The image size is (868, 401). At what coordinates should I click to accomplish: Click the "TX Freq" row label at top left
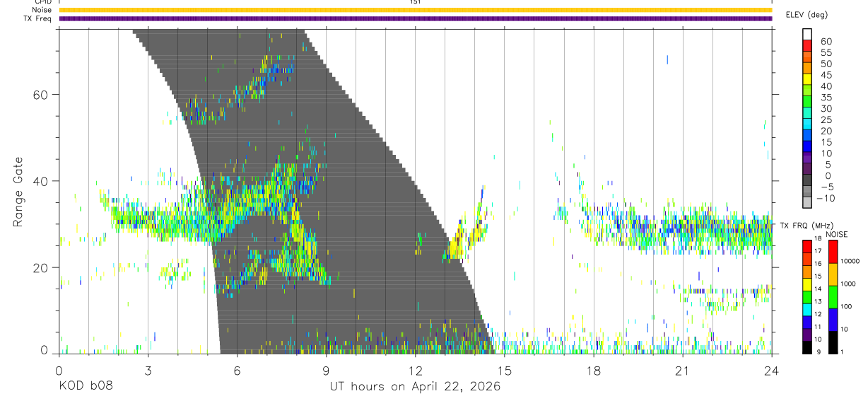[37, 18]
